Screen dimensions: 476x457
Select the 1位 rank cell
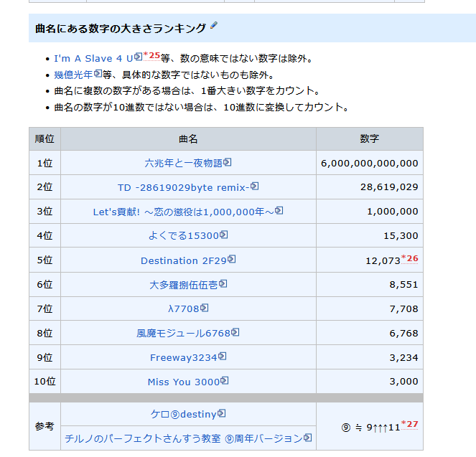tap(45, 163)
